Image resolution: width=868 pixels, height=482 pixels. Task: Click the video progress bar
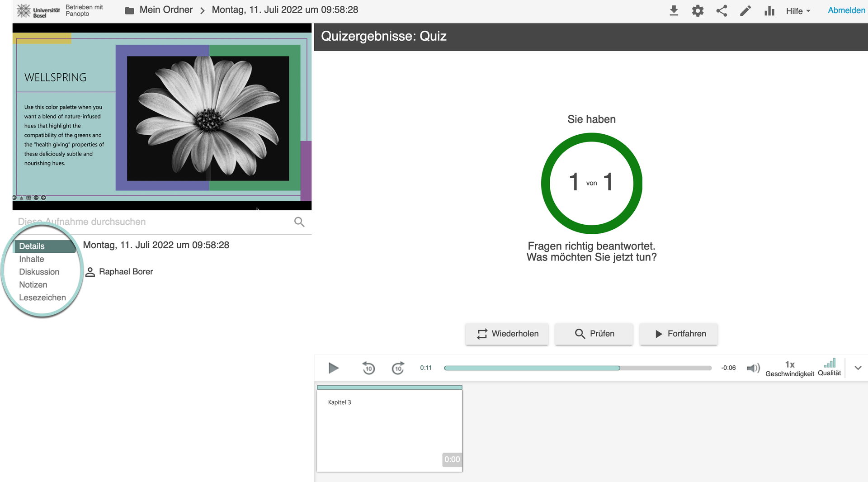[577, 368]
